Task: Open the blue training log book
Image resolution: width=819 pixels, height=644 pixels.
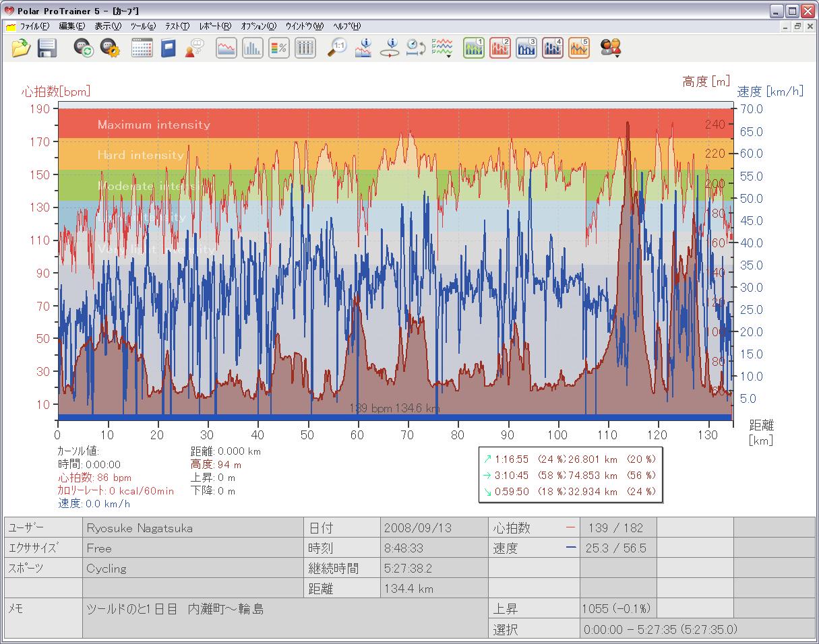Action: [169, 48]
